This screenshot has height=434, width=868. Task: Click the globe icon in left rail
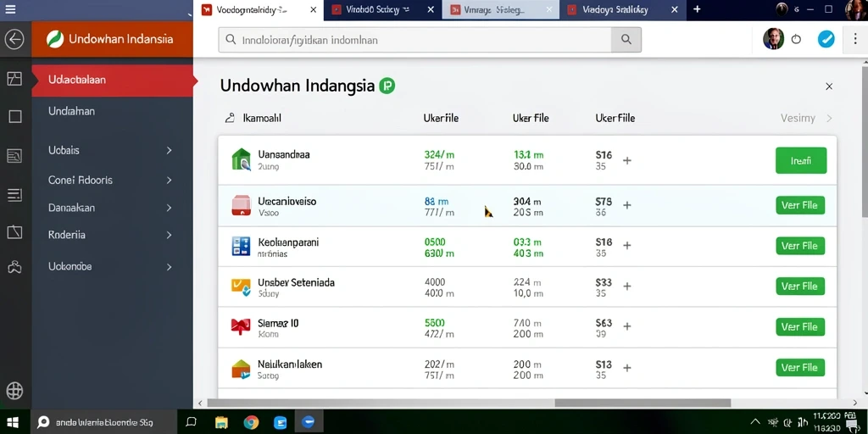pos(14,391)
